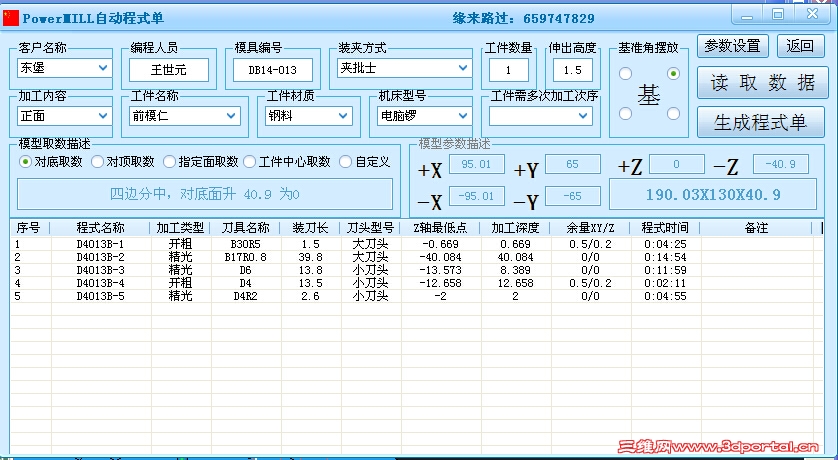Screen dimensions: 838x460
Task: Choose bottom-right datum corner radio
Action: tap(673, 113)
